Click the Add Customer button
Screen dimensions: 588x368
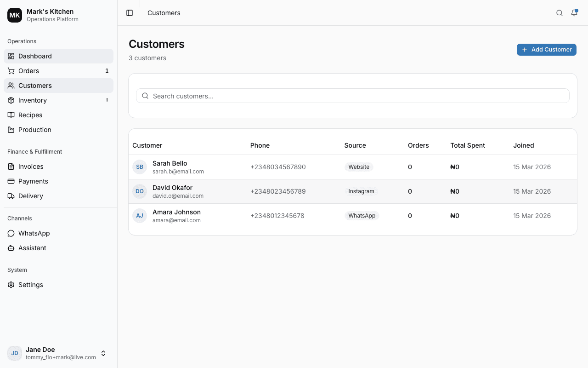tap(546, 50)
